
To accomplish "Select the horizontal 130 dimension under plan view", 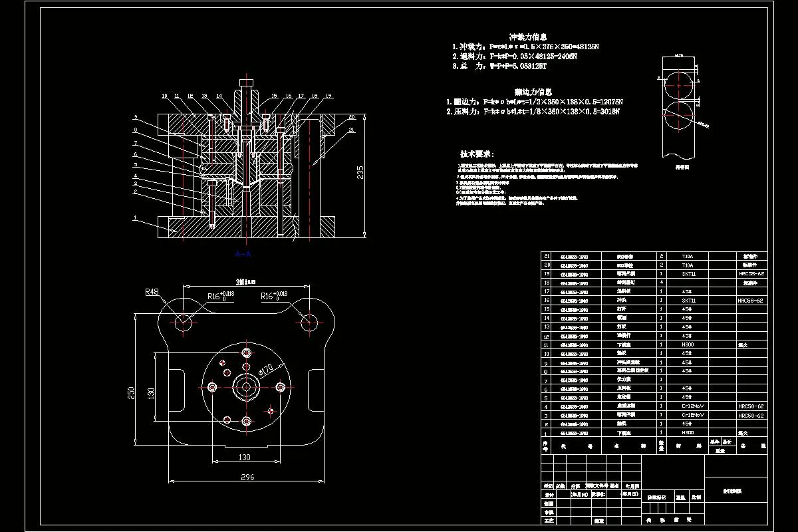I will [x=244, y=457].
